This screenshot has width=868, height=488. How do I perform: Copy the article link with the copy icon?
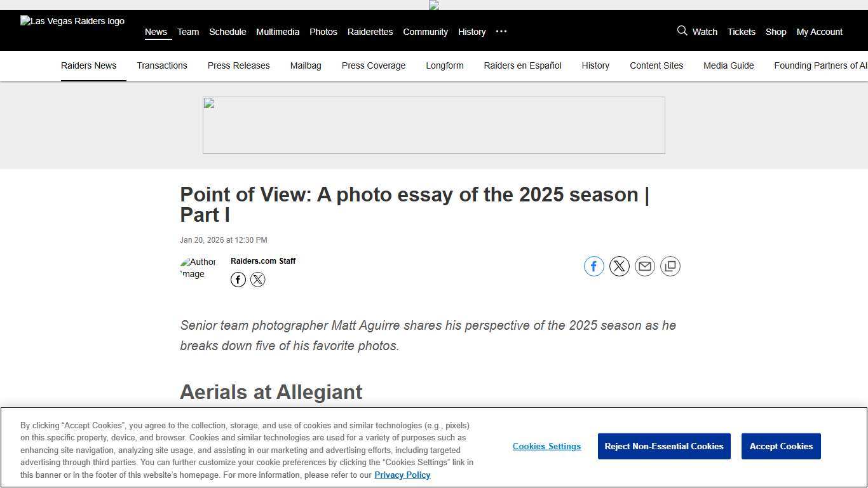pyautogui.click(x=670, y=266)
